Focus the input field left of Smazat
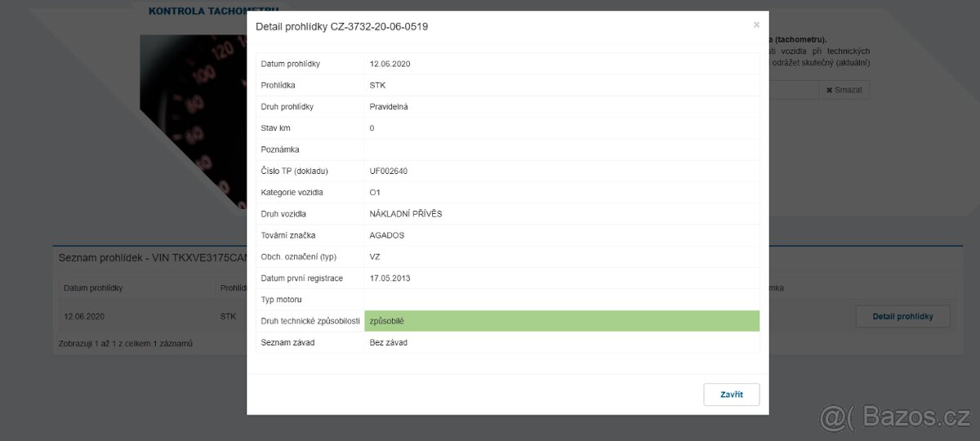This screenshot has height=441, width=980. point(792,90)
